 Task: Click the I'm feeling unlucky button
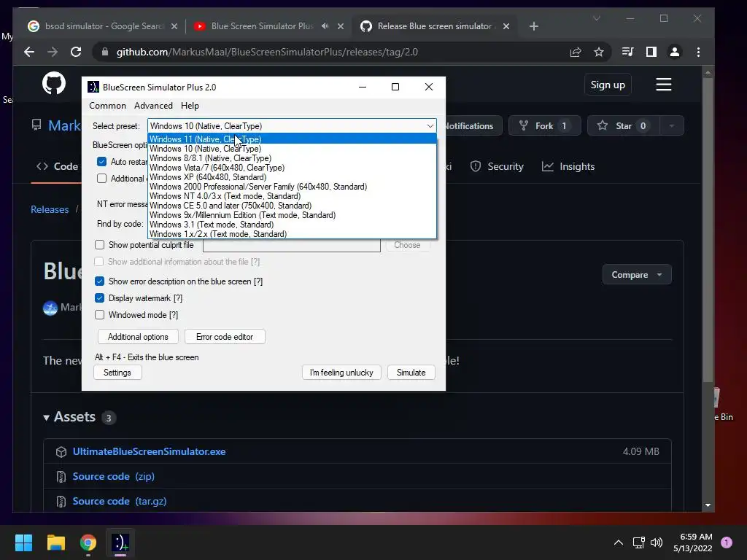341,373
